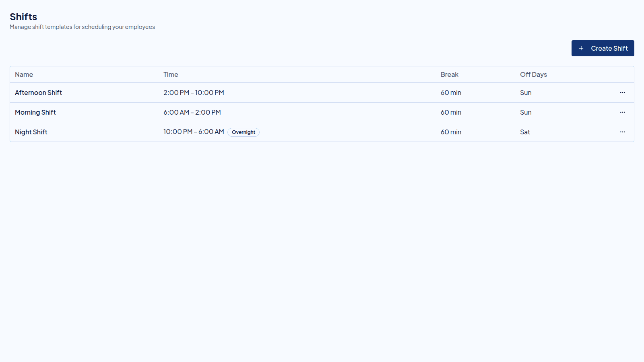Open actions menu for Afternoon Shift row
The width and height of the screenshot is (644, 362).
[x=623, y=93]
